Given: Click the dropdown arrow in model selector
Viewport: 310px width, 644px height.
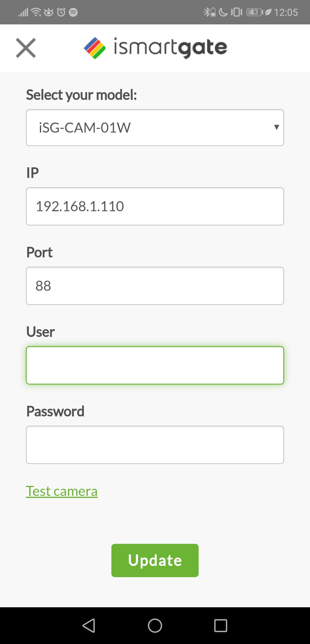Looking at the screenshot, I should [276, 127].
